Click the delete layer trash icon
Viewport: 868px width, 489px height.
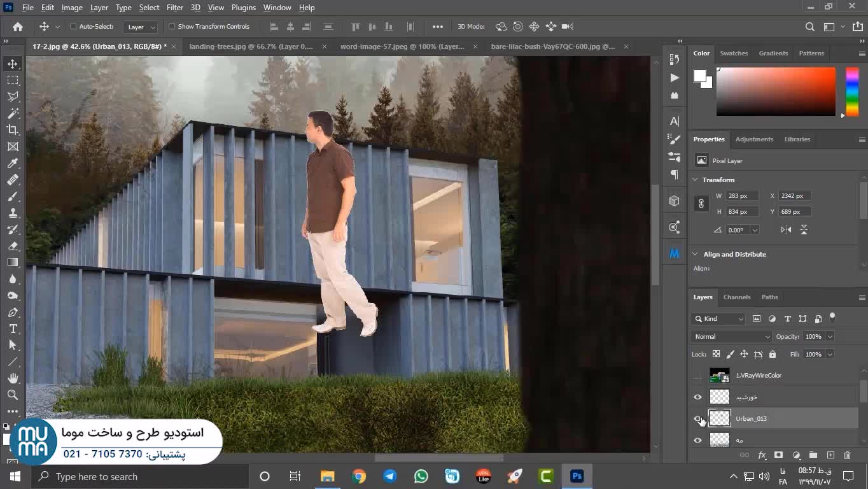pyautogui.click(x=847, y=455)
